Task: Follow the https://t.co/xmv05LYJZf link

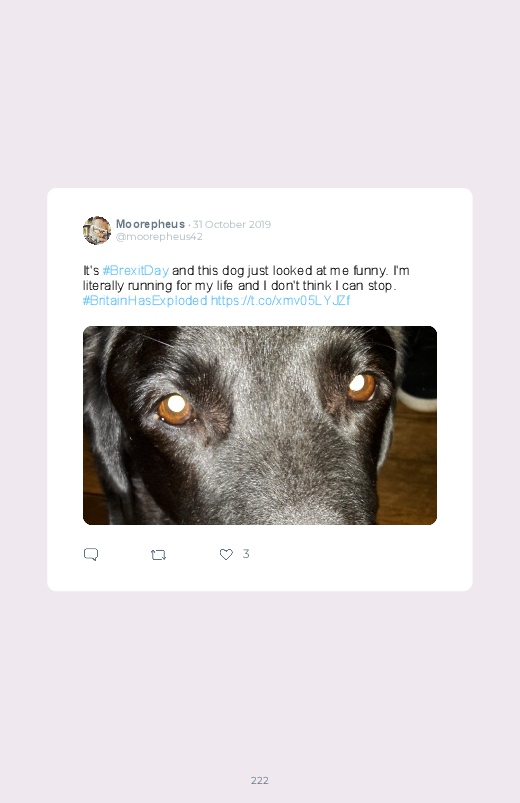Action: pos(280,300)
